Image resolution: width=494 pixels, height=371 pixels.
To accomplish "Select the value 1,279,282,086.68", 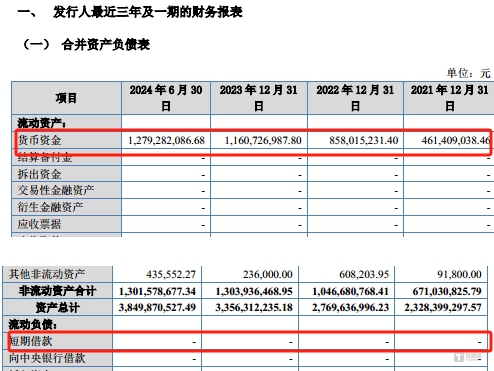I will click(166, 140).
